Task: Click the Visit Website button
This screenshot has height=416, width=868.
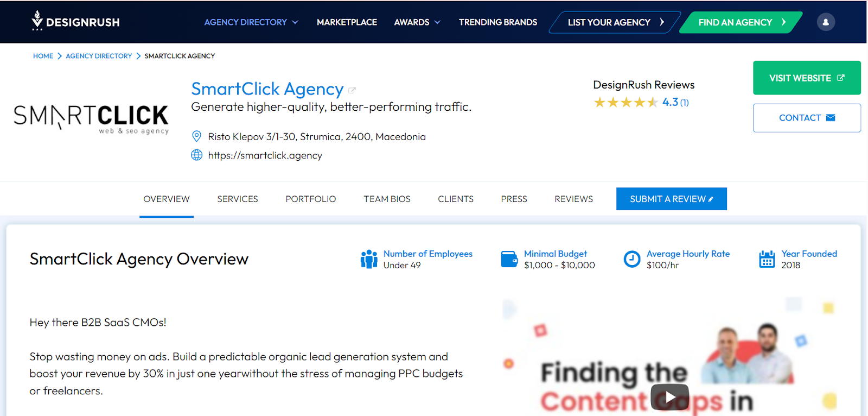Action: point(807,78)
